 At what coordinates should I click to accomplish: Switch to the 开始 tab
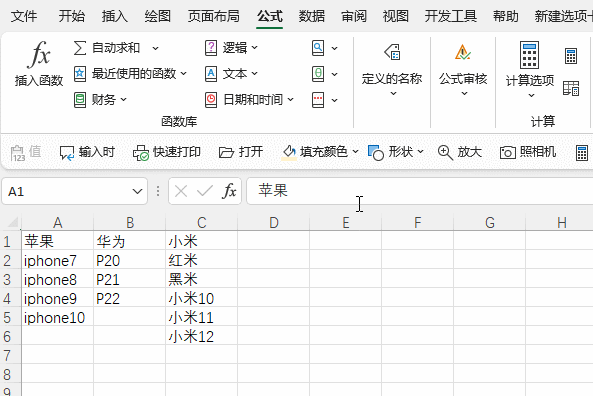[72, 16]
